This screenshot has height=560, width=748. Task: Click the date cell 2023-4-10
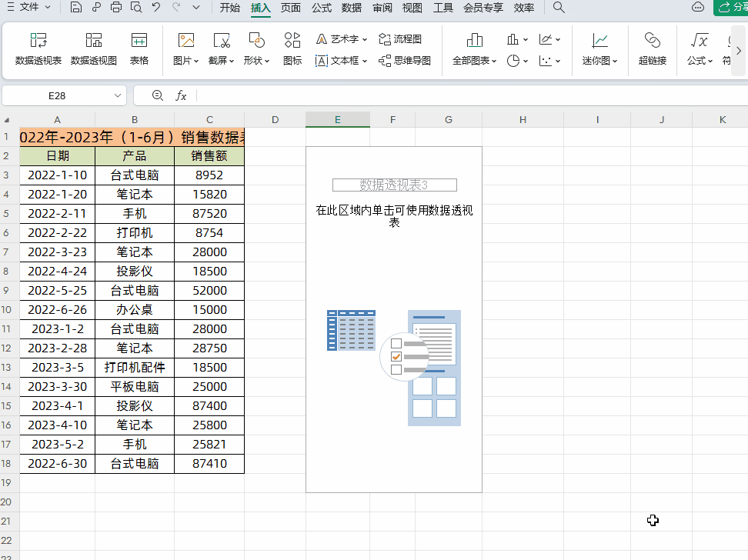[x=57, y=425]
